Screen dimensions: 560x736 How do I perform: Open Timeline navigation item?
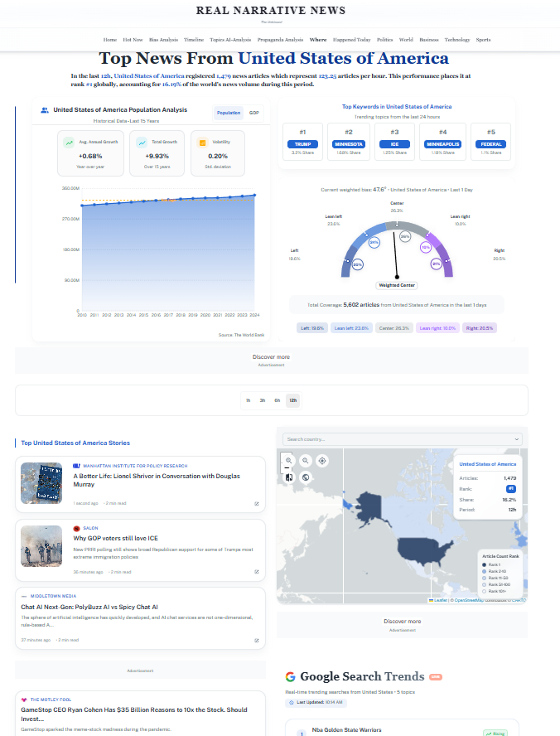(x=194, y=40)
